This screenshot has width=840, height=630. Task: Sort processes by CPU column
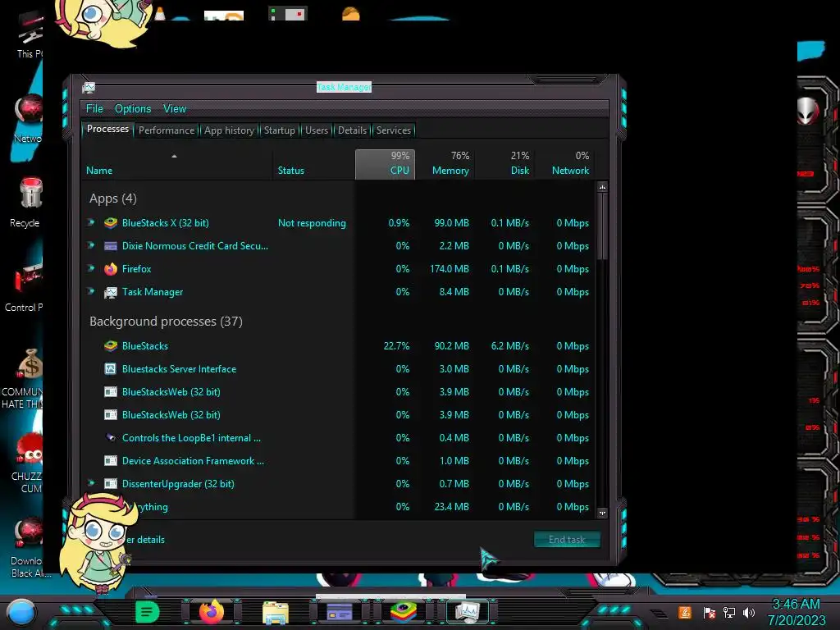(x=386, y=164)
